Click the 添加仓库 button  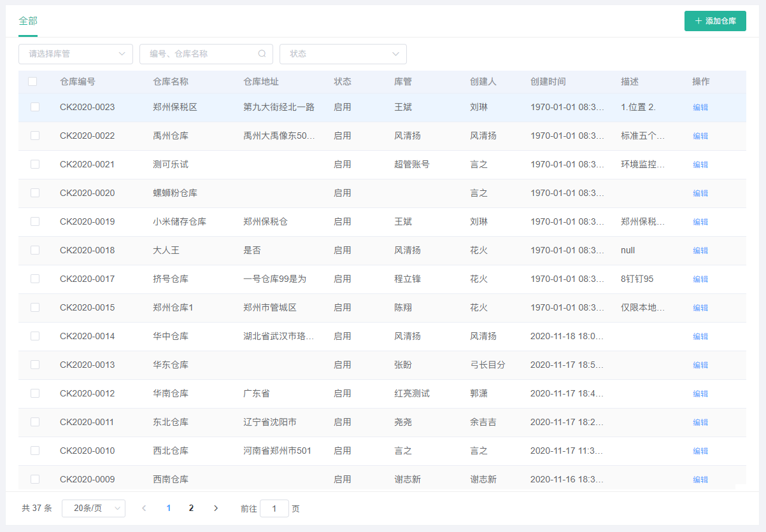click(x=715, y=21)
